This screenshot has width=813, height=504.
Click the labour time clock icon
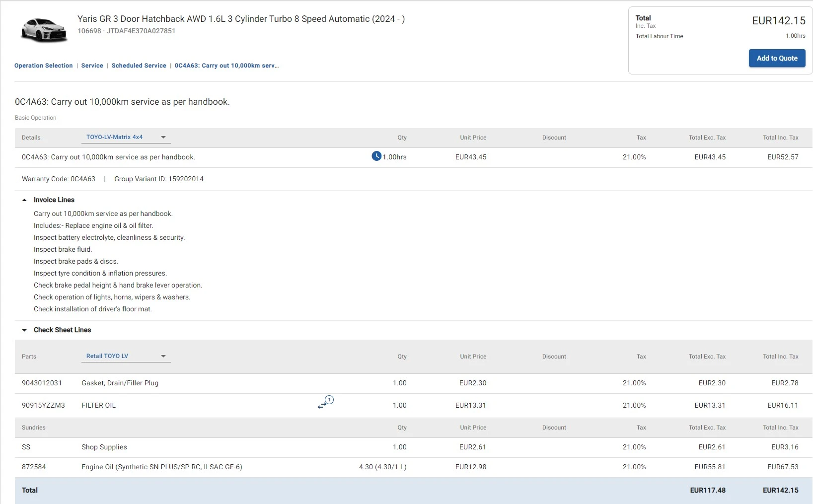(376, 156)
